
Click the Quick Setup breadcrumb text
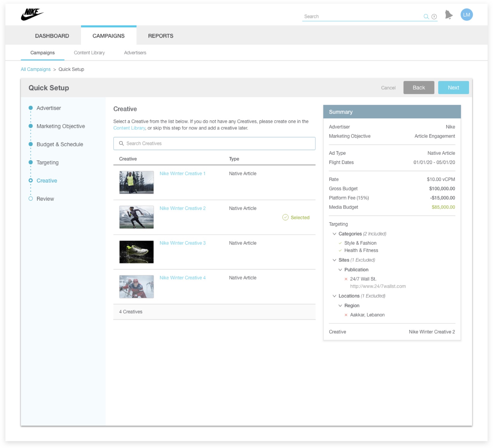[71, 69]
